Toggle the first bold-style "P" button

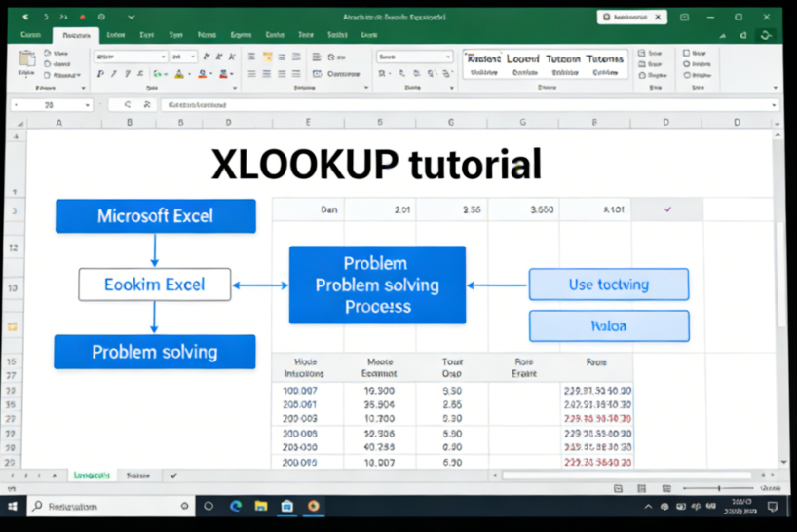pos(100,74)
